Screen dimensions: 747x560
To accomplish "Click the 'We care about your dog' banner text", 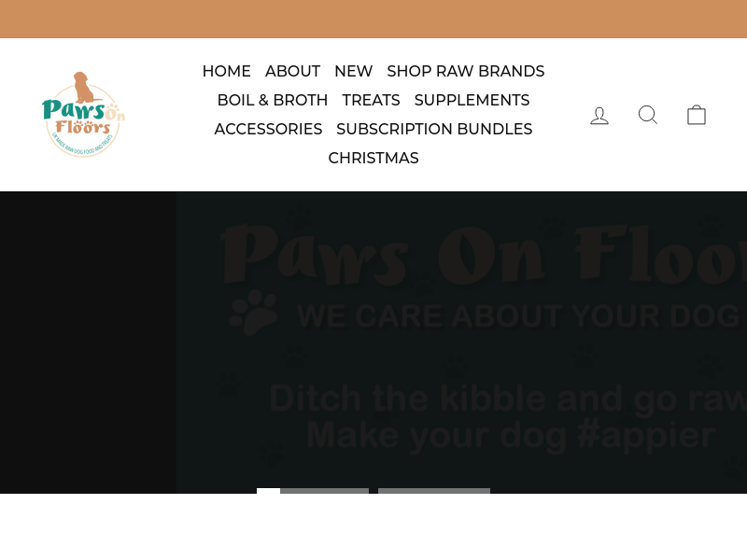I will pyautogui.click(x=518, y=316).
